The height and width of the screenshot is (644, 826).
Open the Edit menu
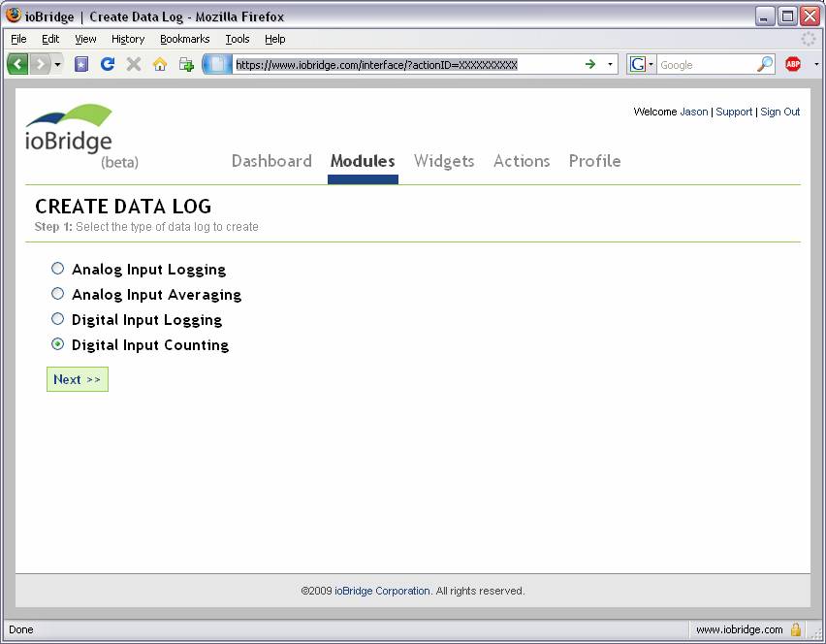(50, 39)
